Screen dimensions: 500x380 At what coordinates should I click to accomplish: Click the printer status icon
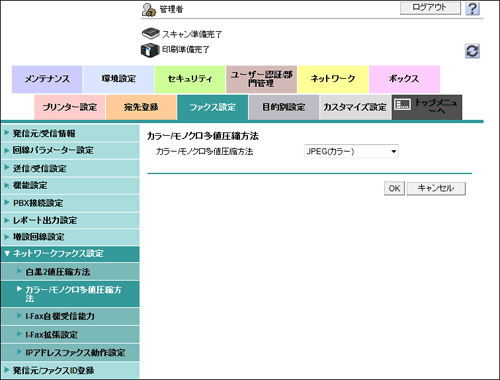click(x=150, y=50)
